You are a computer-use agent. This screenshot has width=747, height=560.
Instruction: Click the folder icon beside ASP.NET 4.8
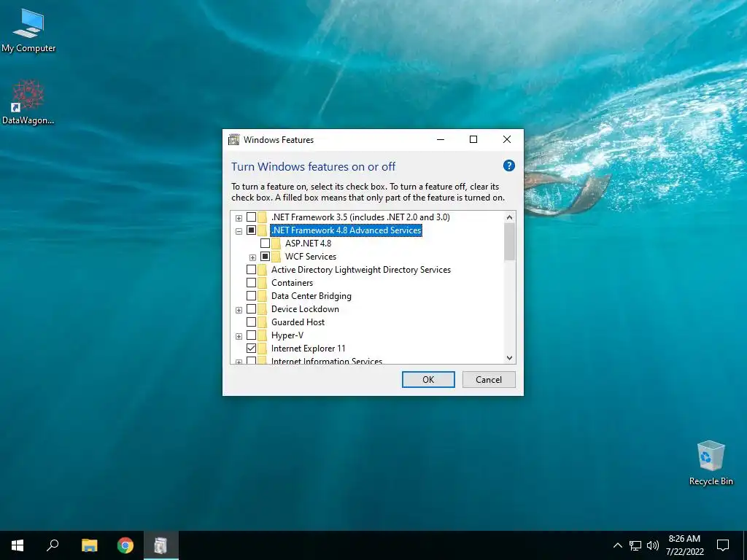[x=276, y=244]
